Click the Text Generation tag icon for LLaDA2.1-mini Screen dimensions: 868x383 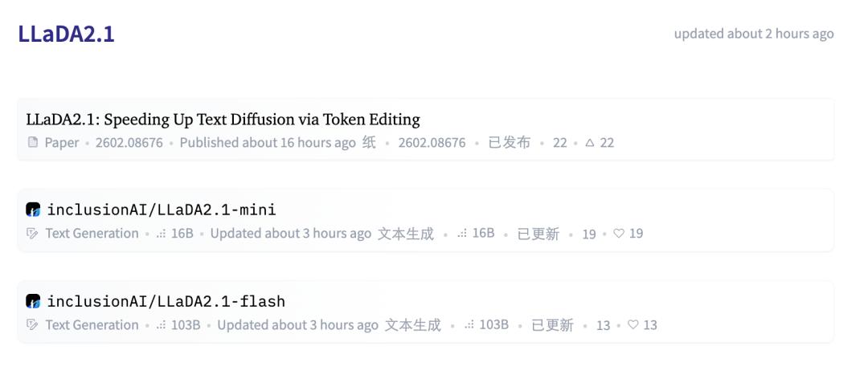click(x=33, y=234)
